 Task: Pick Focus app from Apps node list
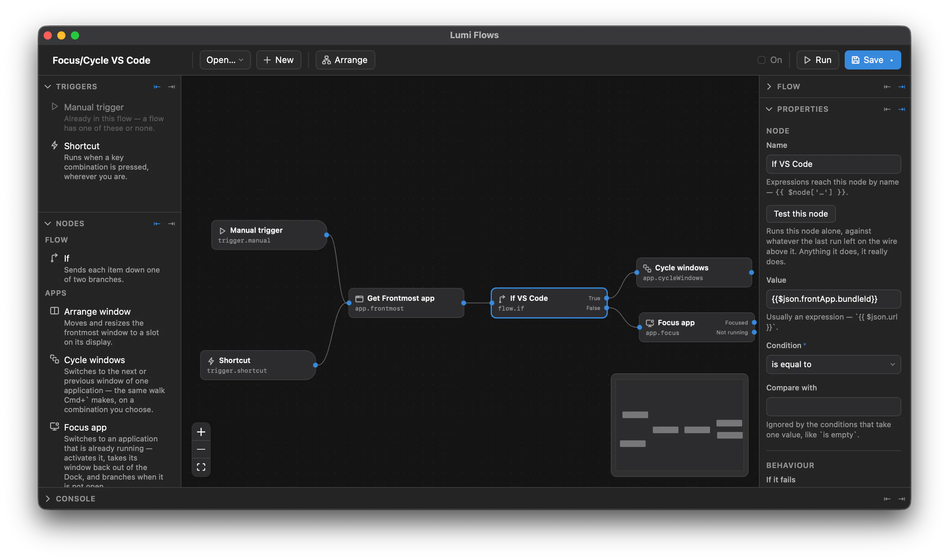point(110,455)
